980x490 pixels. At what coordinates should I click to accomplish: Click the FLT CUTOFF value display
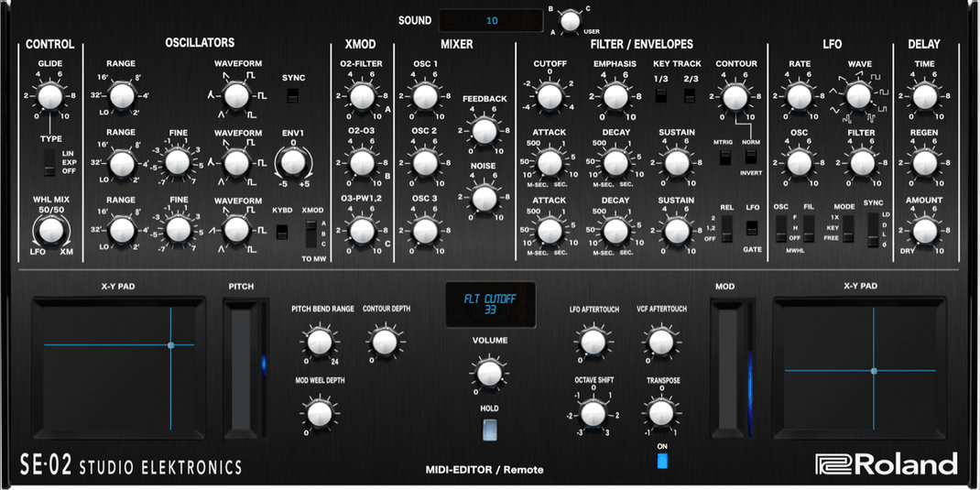click(x=491, y=304)
